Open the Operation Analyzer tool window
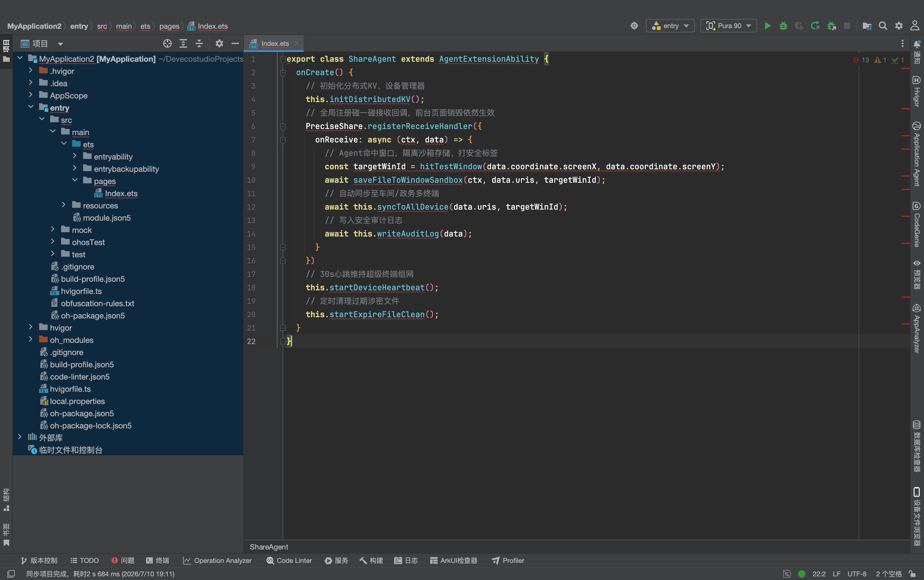 (218, 560)
